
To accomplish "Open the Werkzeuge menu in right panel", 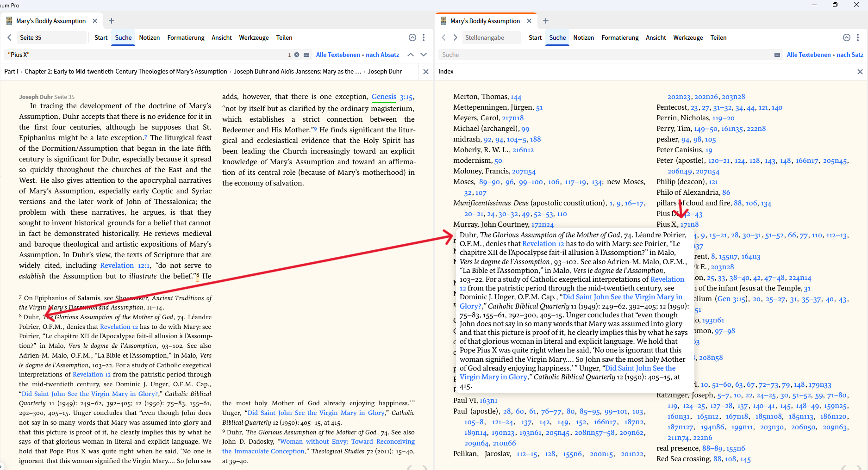I will point(688,37).
